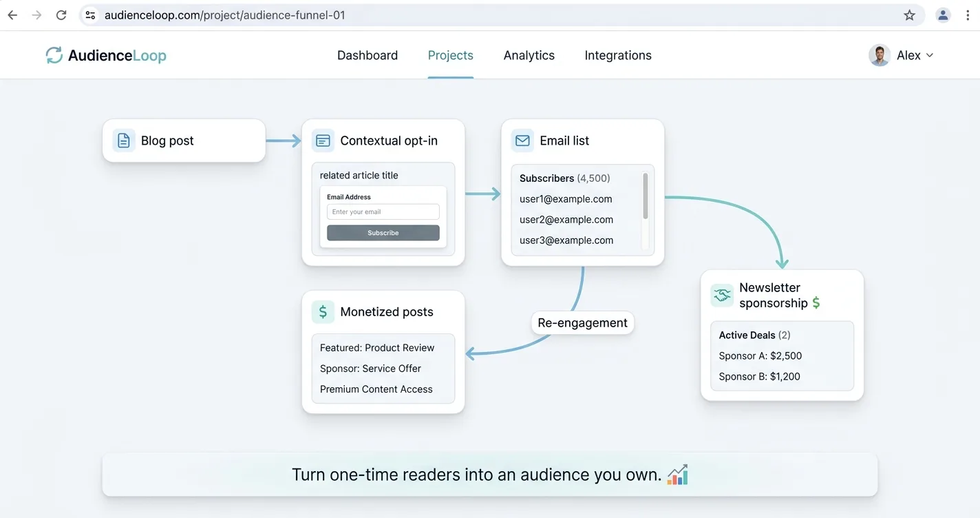Click the AudienceLoop logo icon
Image resolution: width=980 pixels, height=518 pixels.
pos(54,55)
